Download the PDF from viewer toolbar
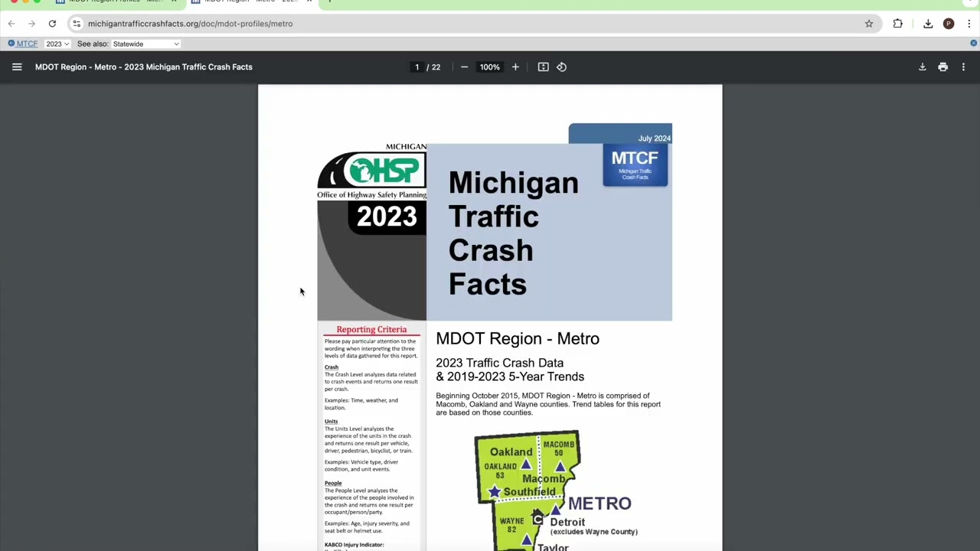The width and height of the screenshot is (980, 551). point(923,67)
